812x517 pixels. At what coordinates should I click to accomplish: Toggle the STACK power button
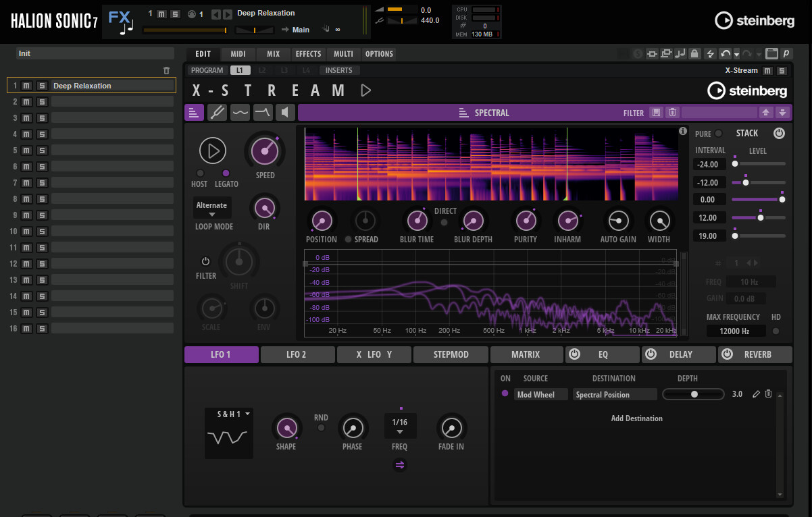779,134
